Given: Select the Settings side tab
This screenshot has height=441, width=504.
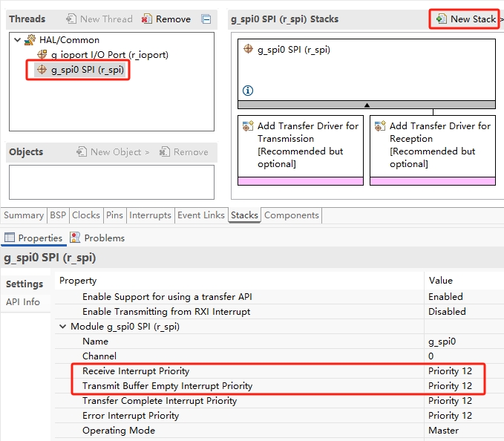Looking at the screenshot, I should pyautogui.click(x=24, y=284).
